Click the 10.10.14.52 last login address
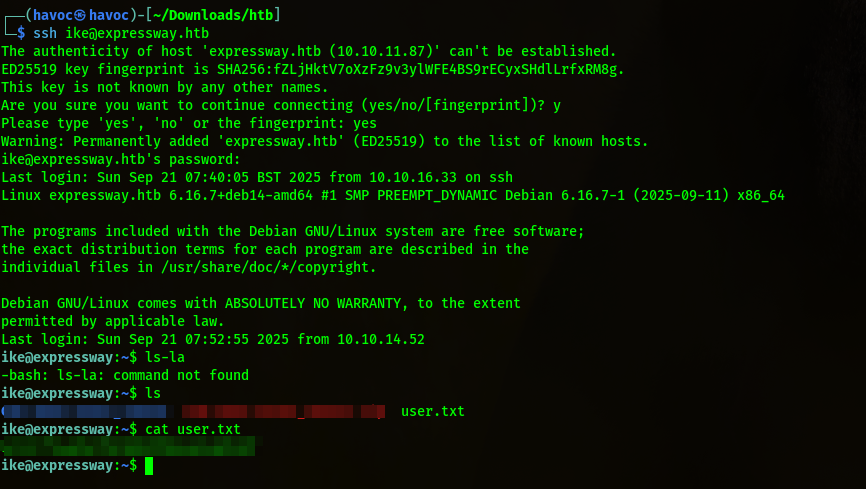 tap(381, 339)
